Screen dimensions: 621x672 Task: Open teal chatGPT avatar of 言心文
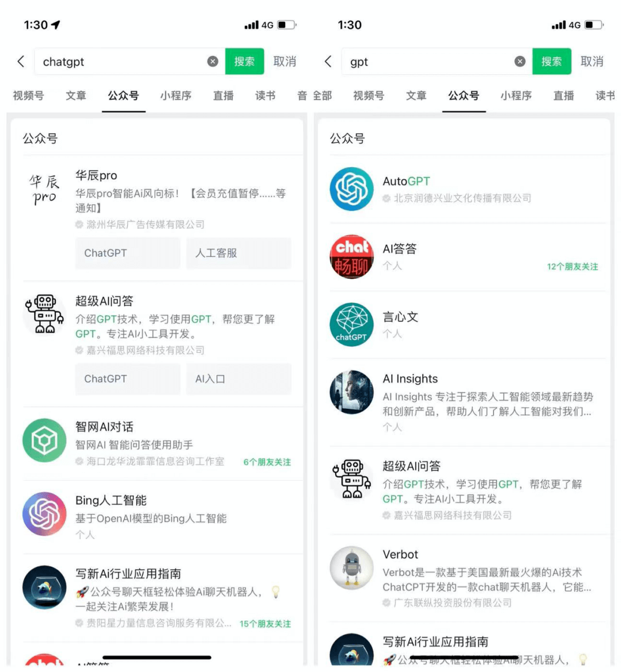(351, 324)
